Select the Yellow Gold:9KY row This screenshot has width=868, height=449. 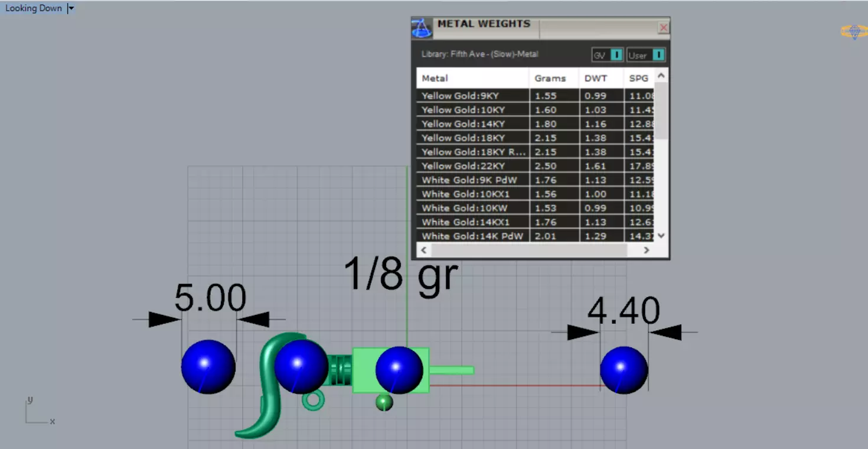(x=536, y=96)
